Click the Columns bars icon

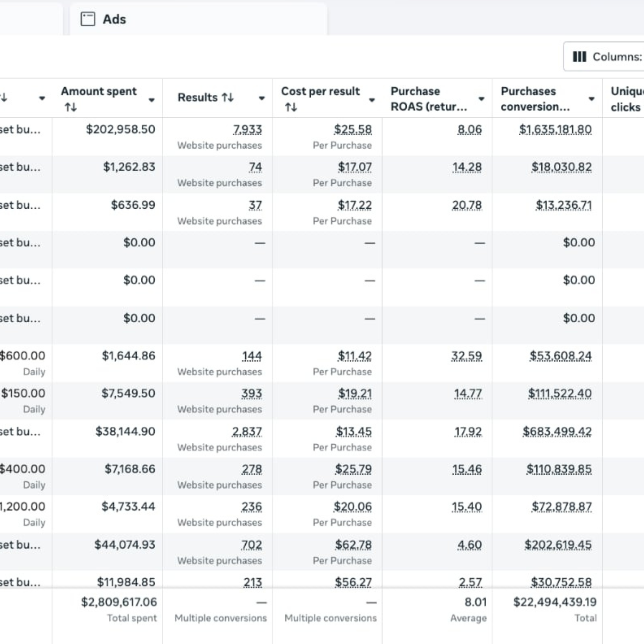click(579, 57)
